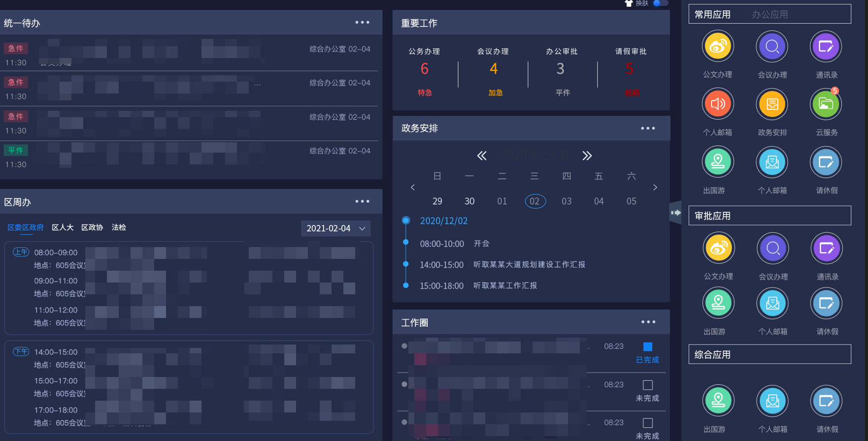This screenshot has width=868, height=441.
Task: Switch to the 法检 tab
Action: point(119,227)
